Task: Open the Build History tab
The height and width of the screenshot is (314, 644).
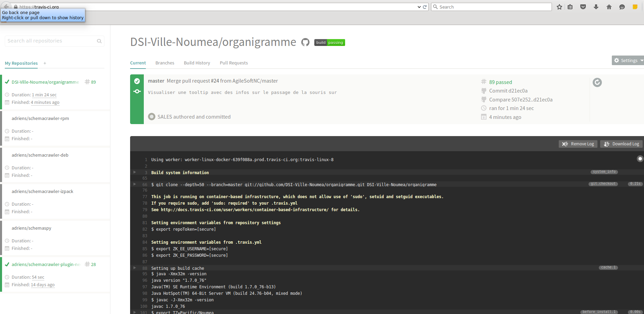Action: click(x=197, y=63)
